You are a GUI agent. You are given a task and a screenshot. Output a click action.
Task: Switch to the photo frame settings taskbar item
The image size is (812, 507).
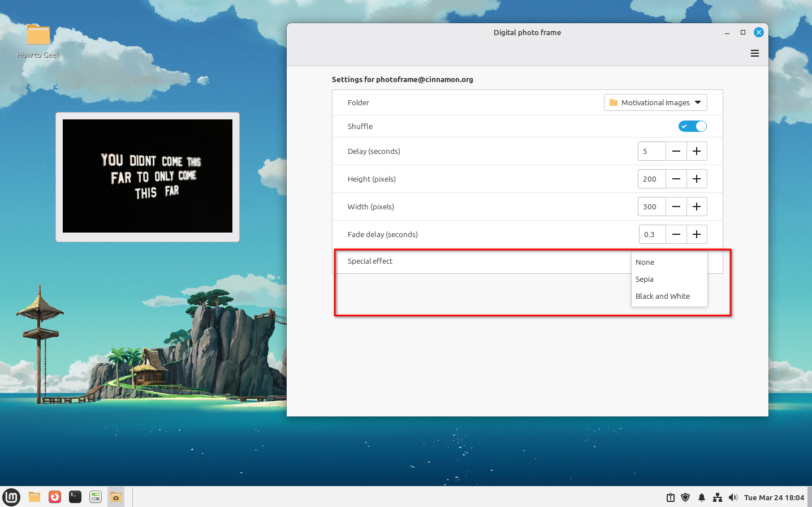(116, 497)
